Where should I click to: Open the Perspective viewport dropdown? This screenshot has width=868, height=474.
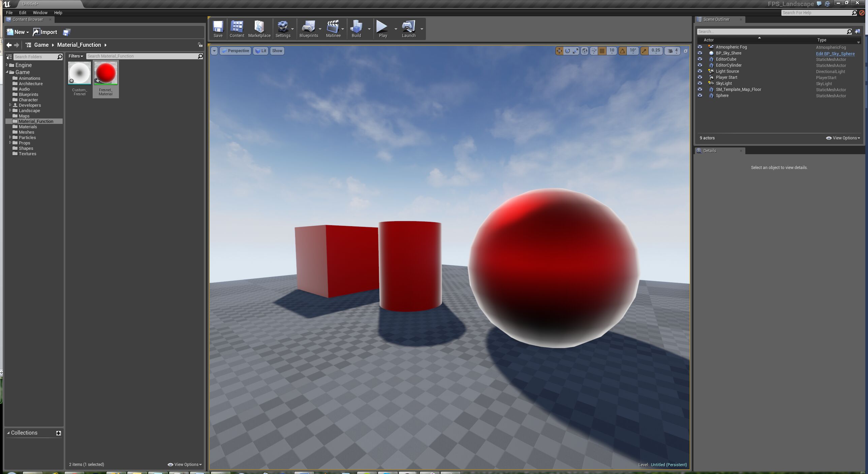pyautogui.click(x=235, y=50)
